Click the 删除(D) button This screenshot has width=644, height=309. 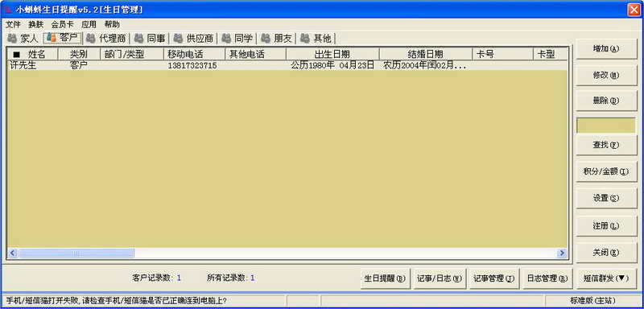(x=606, y=101)
